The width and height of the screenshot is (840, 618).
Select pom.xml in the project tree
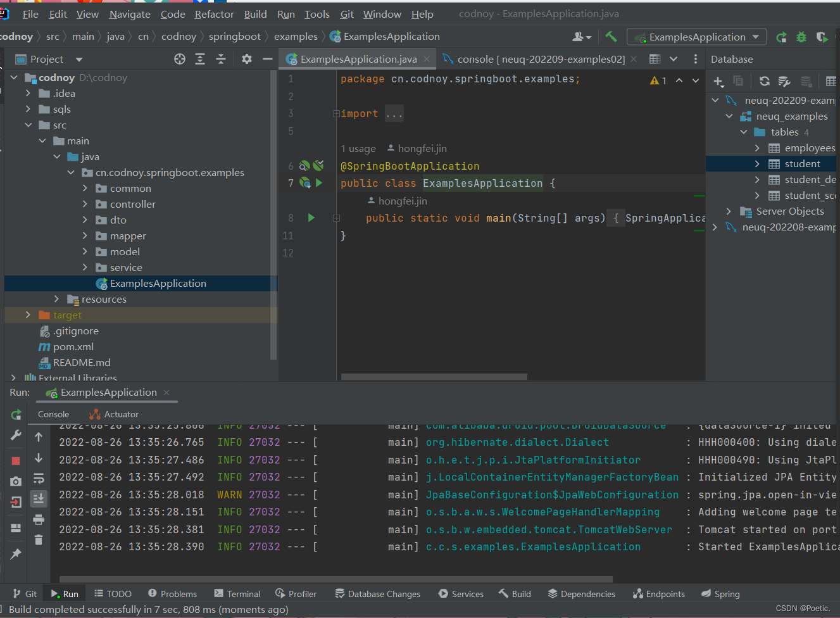[73, 346]
